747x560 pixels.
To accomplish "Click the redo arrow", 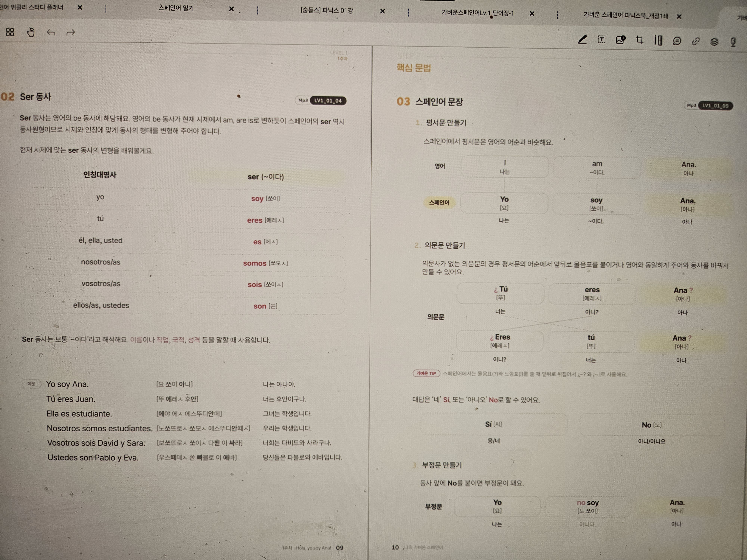I will click(71, 33).
